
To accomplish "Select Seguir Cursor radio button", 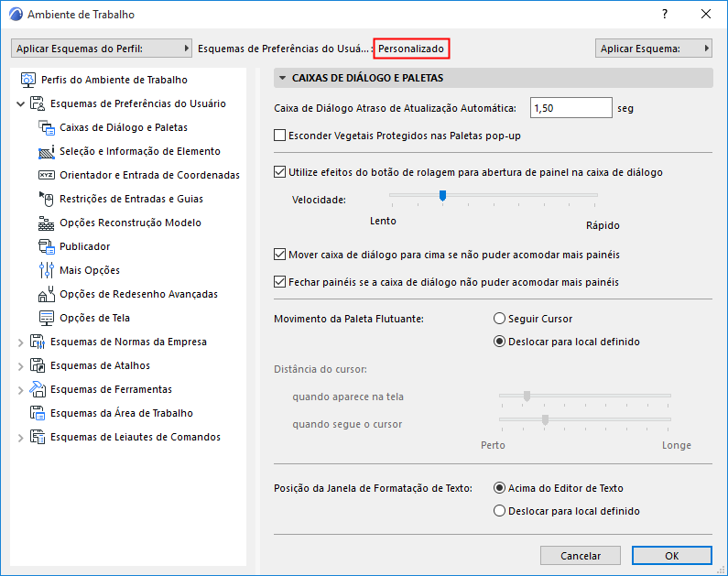I will (499, 319).
